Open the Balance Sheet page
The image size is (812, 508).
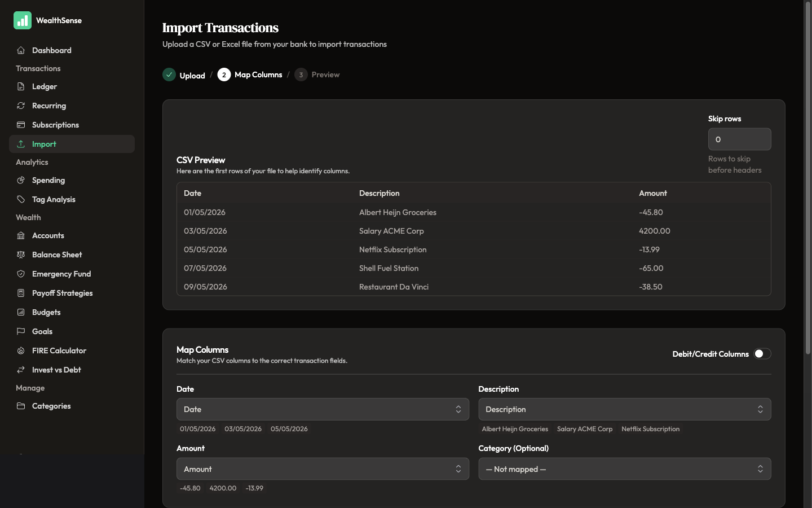click(72, 255)
